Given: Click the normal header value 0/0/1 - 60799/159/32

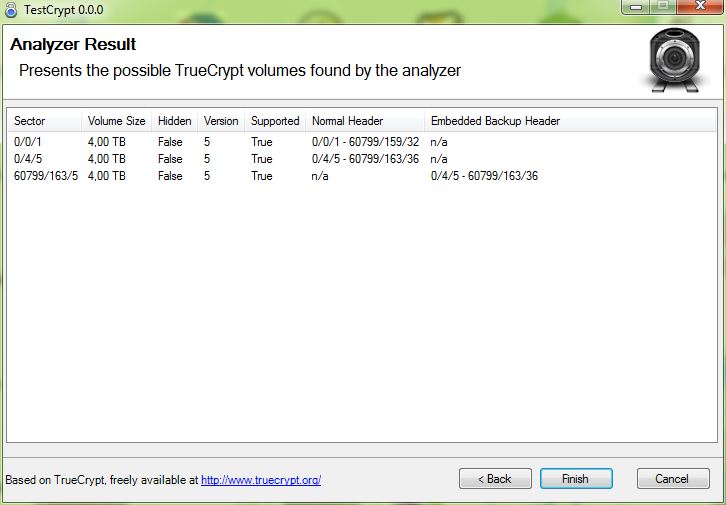Looking at the screenshot, I should (x=365, y=142).
